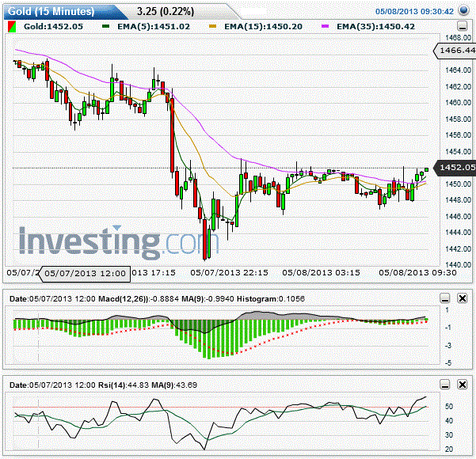Click the 05/07/2013 22:15 time axis label
476x459 pixels.
click(x=229, y=273)
